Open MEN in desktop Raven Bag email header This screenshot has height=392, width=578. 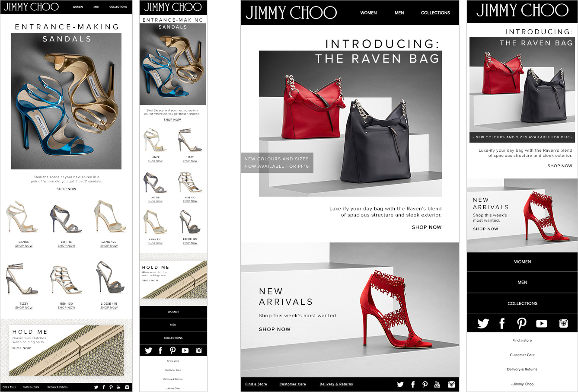(x=399, y=13)
